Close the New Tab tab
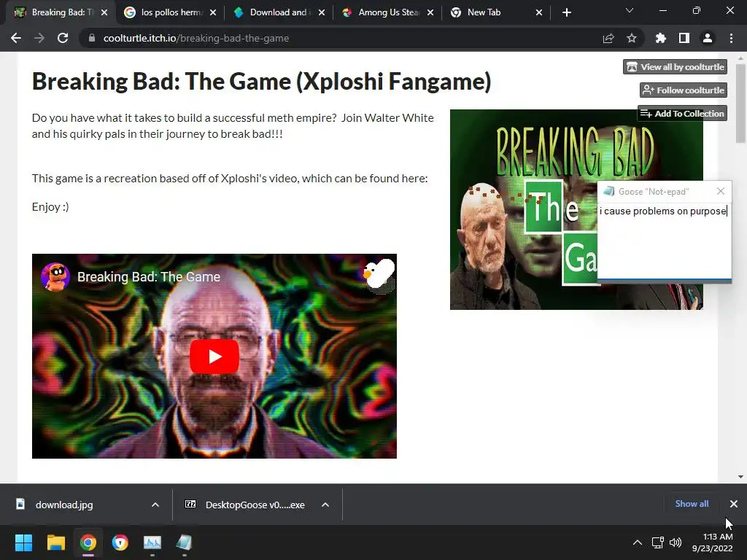Viewport: 747px width, 560px height. coord(539,12)
